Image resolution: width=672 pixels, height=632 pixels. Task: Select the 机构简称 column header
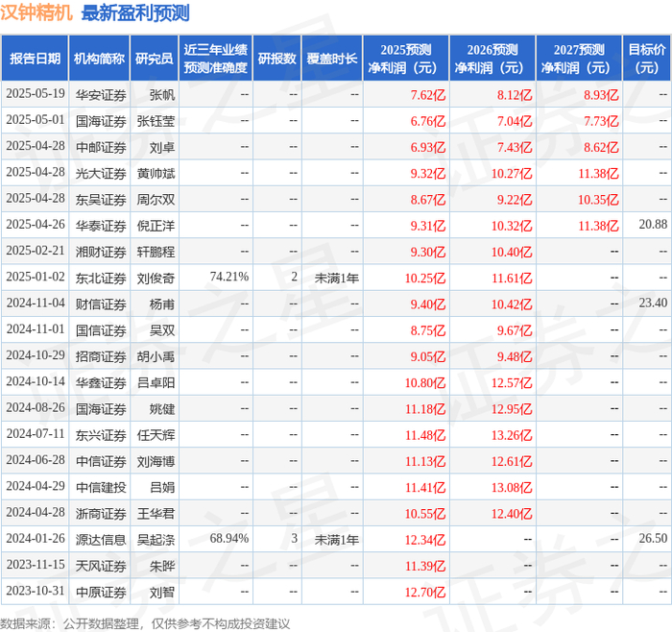point(100,59)
